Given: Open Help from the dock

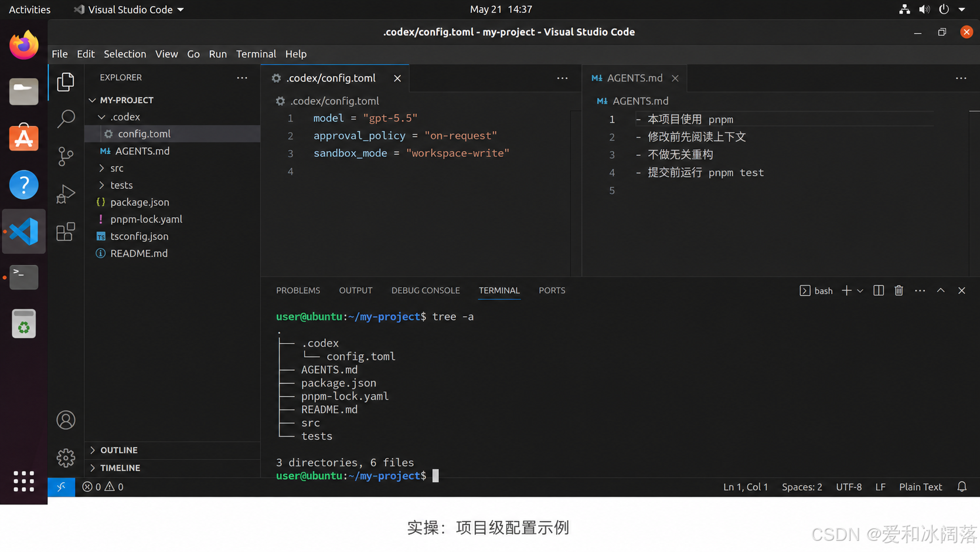Looking at the screenshot, I should pos(24,185).
